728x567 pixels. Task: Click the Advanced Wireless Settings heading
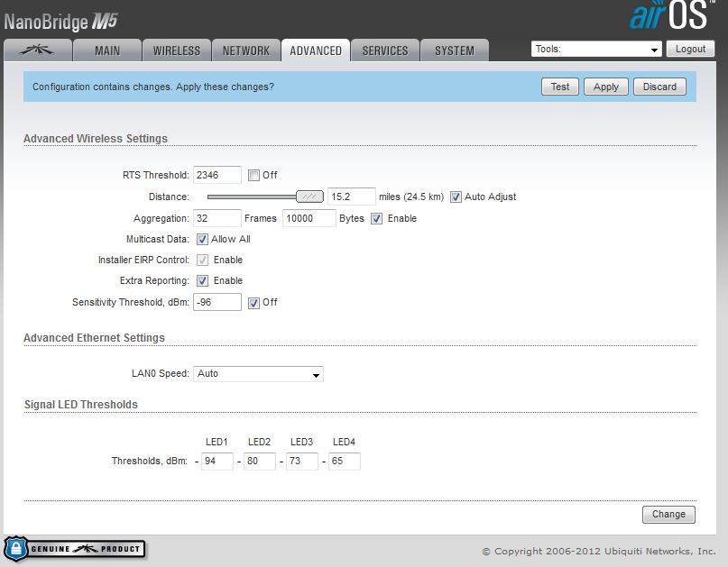[96, 139]
